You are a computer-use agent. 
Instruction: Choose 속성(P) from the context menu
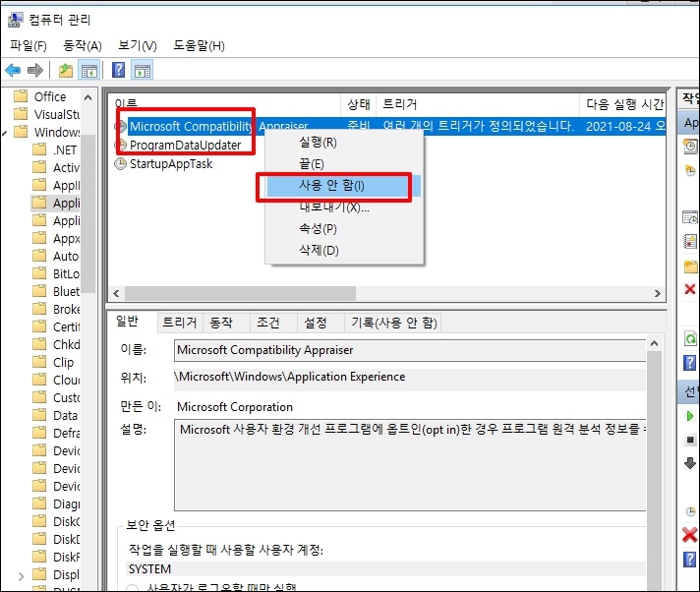point(344,228)
